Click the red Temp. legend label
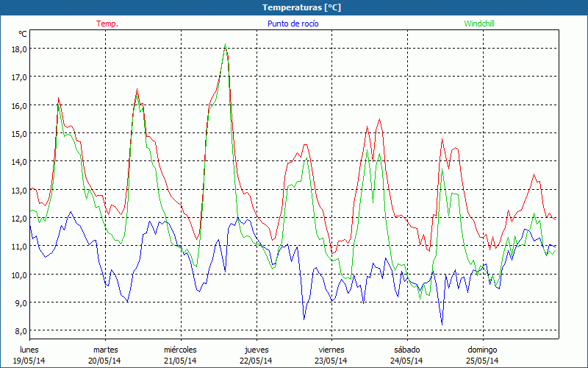588x368 pixels. [107, 24]
